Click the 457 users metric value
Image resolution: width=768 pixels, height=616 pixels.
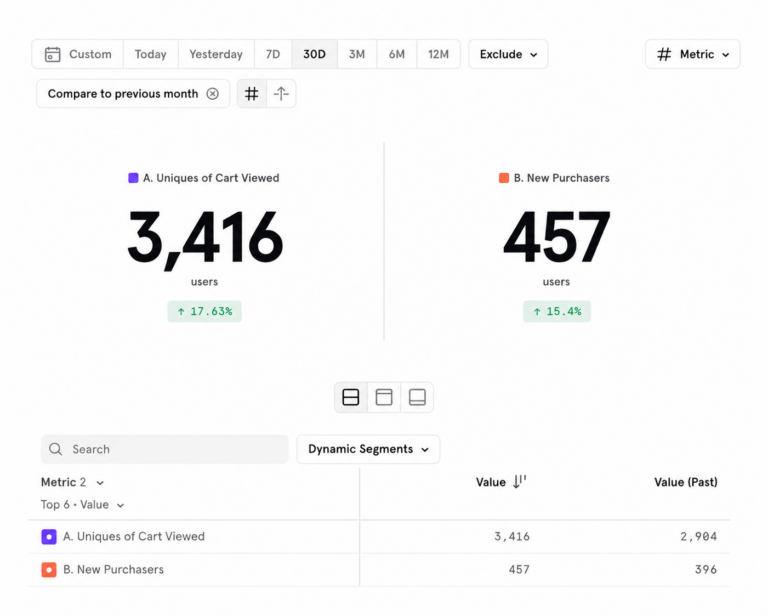(556, 237)
